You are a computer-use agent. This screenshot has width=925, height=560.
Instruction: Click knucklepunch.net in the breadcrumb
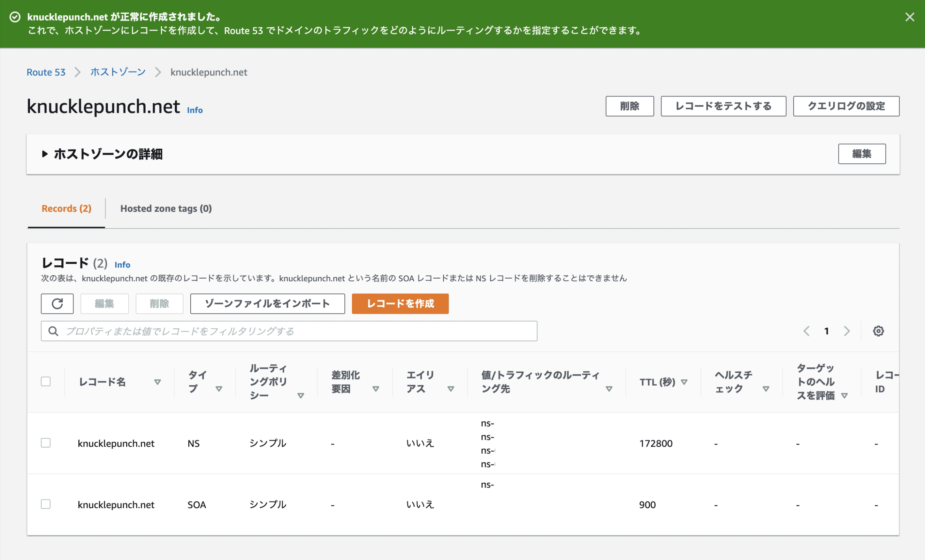pyautogui.click(x=209, y=72)
